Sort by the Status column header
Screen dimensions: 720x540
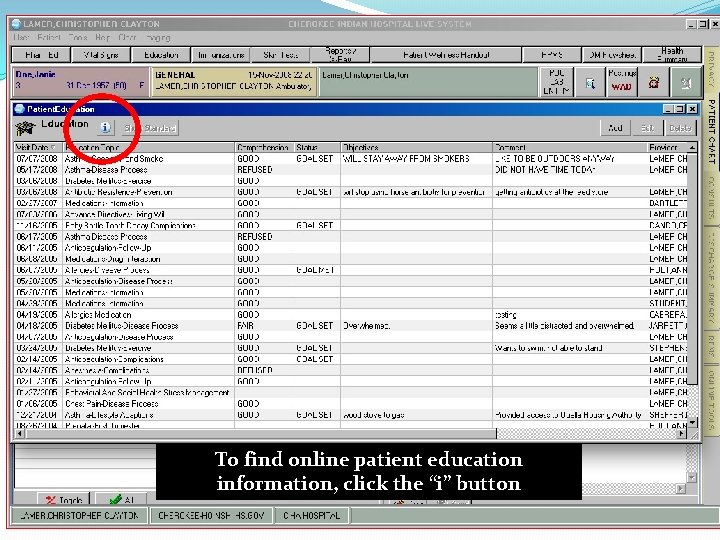[x=317, y=147]
